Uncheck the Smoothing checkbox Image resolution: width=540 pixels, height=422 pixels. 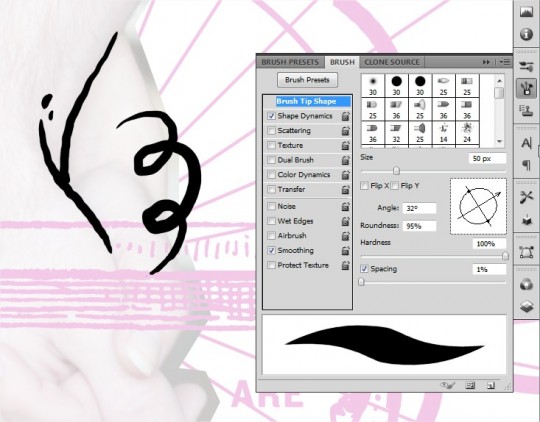(x=271, y=250)
